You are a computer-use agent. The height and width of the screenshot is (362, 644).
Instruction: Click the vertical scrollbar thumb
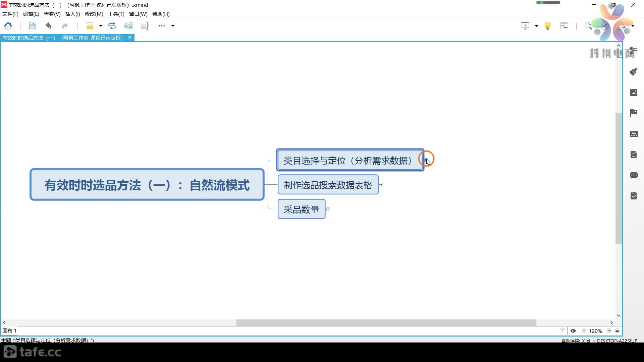619,178
